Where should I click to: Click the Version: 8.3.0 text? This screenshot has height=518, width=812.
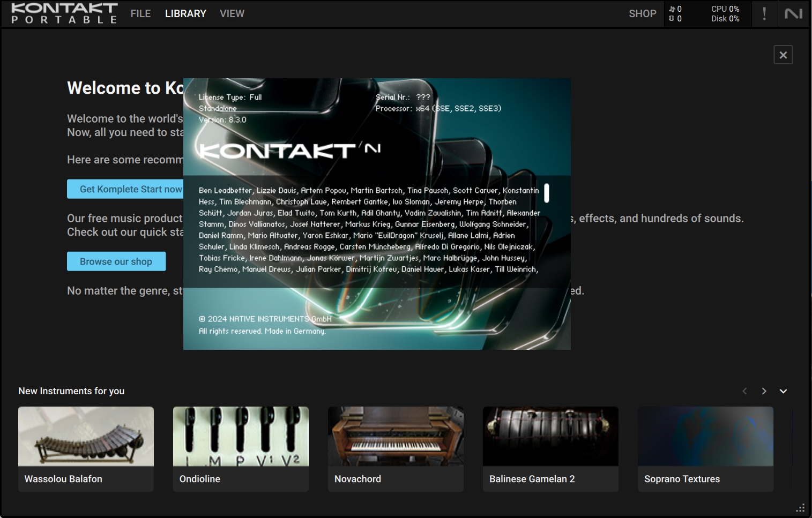[222, 119]
